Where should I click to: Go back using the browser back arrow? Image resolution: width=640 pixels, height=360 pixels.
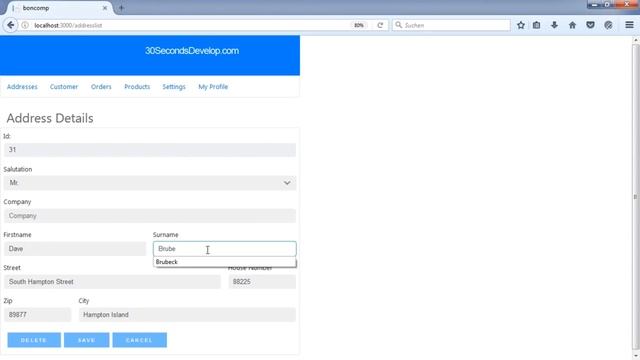click(x=11, y=25)
